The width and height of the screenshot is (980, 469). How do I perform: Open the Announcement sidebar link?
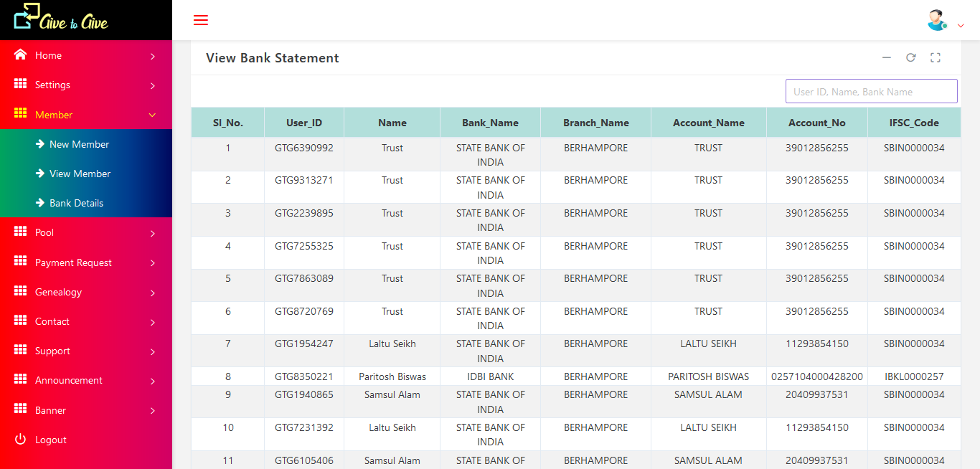86,380
